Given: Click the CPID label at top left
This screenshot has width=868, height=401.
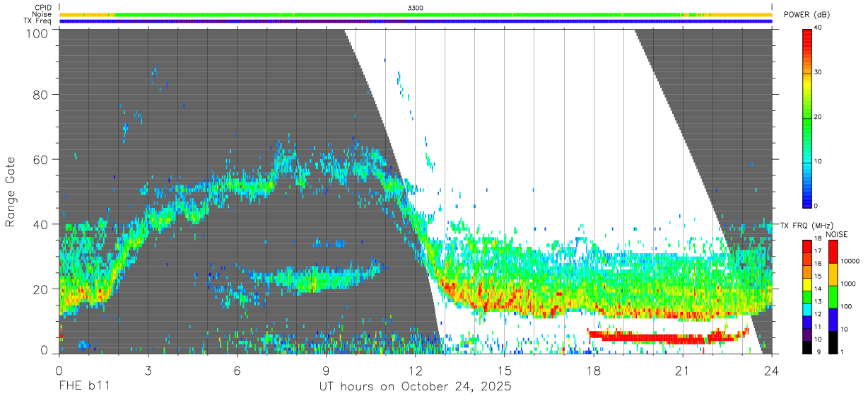Looking at the screenshot, I should point(43,8).
